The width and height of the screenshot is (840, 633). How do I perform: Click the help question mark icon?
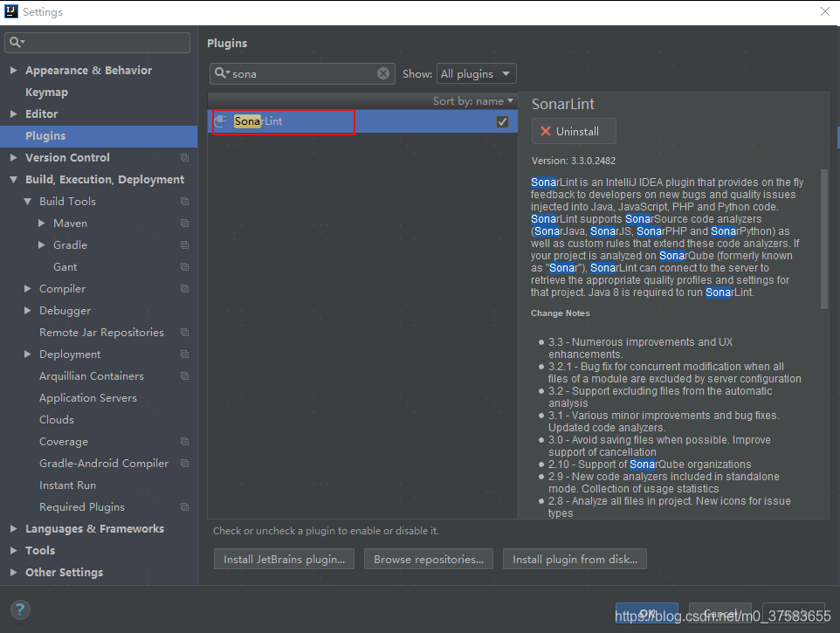tap(20, 609)
